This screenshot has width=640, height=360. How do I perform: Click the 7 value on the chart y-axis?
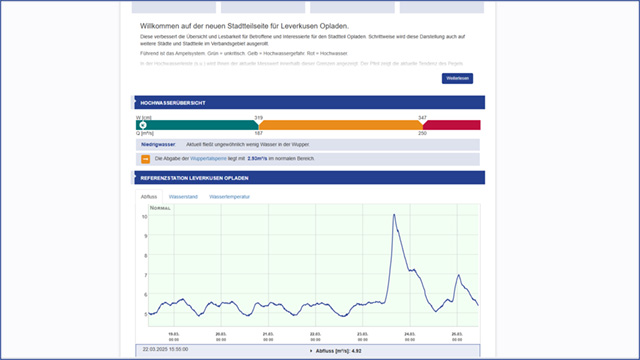point(146,276)
